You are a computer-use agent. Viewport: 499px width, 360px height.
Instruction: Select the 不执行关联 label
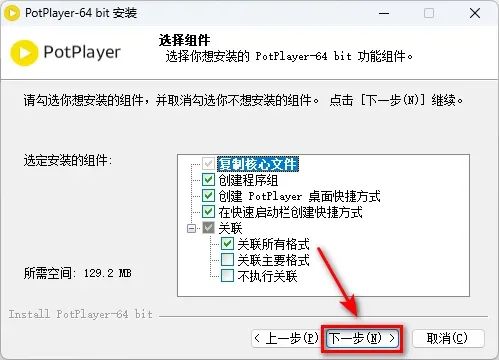pyautogui.click(x=267, y=276)
